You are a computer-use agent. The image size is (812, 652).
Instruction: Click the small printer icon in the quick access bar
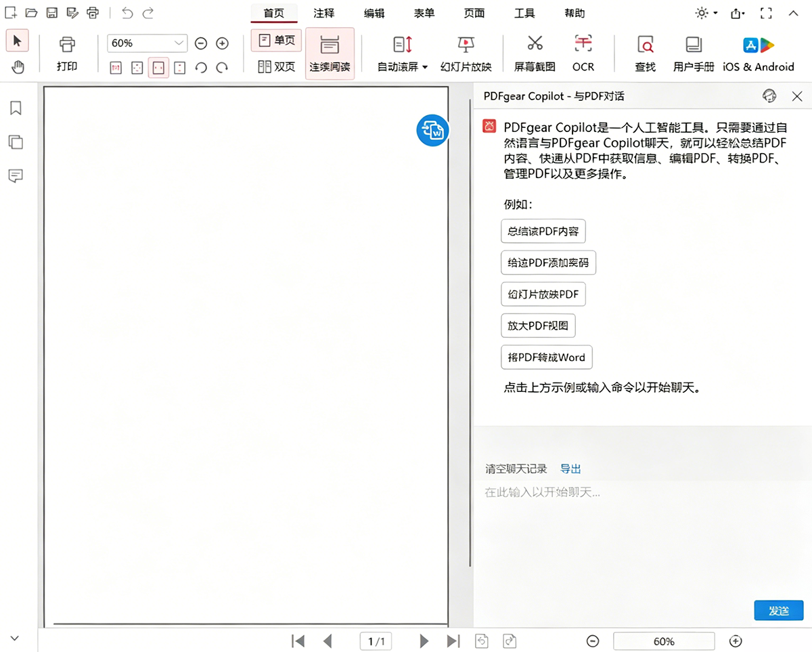(x=93, y=12)
